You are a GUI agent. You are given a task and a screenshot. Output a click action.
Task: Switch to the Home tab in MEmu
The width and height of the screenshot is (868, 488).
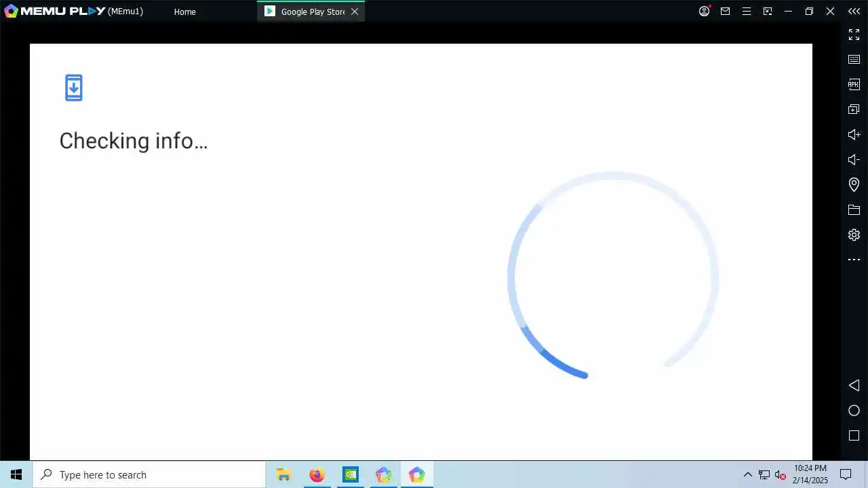pos(184,12)
